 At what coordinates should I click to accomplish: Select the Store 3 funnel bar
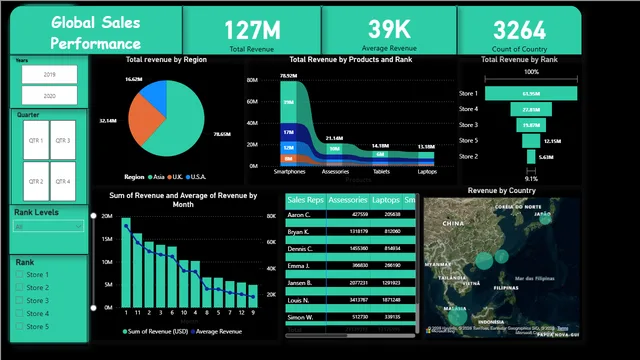click(531, 125)
